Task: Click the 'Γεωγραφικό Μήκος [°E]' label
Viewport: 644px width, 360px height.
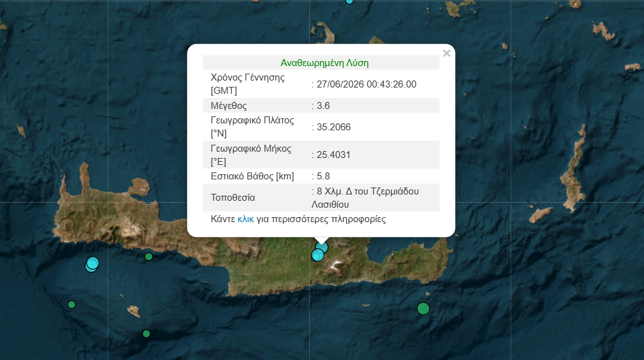Action: (x=251, y=155)
